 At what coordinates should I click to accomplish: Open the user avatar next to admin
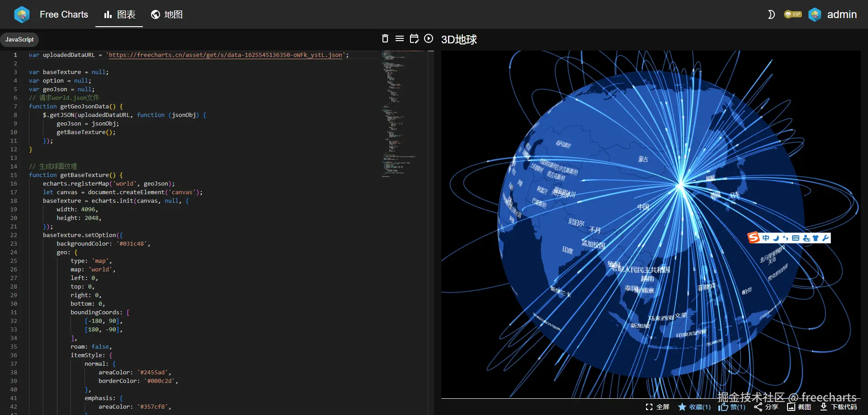(815, 15)
